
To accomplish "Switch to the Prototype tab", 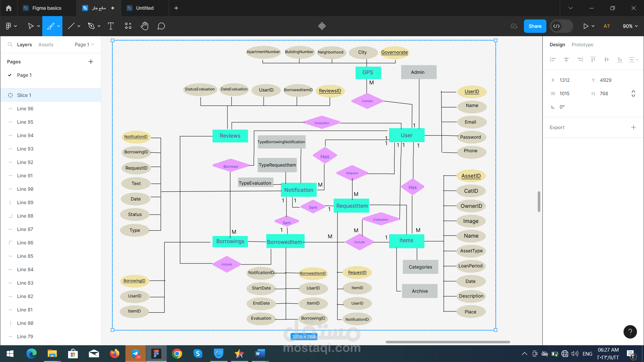I will 582,45.
